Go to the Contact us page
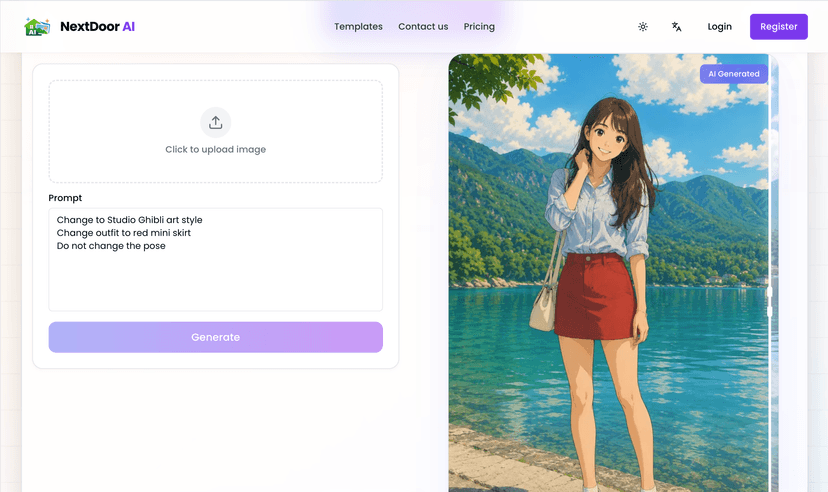828x492 pixels. pos(423,26)
